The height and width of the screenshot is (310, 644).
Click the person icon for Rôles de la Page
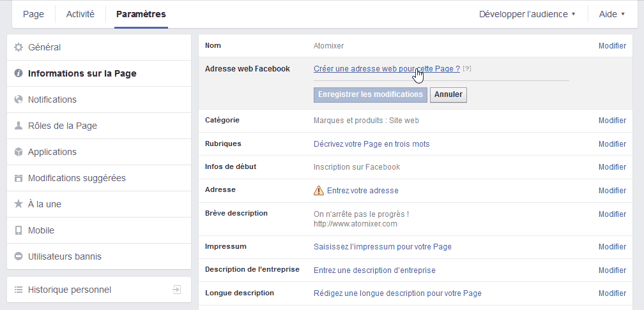click(x=19, y=126)
